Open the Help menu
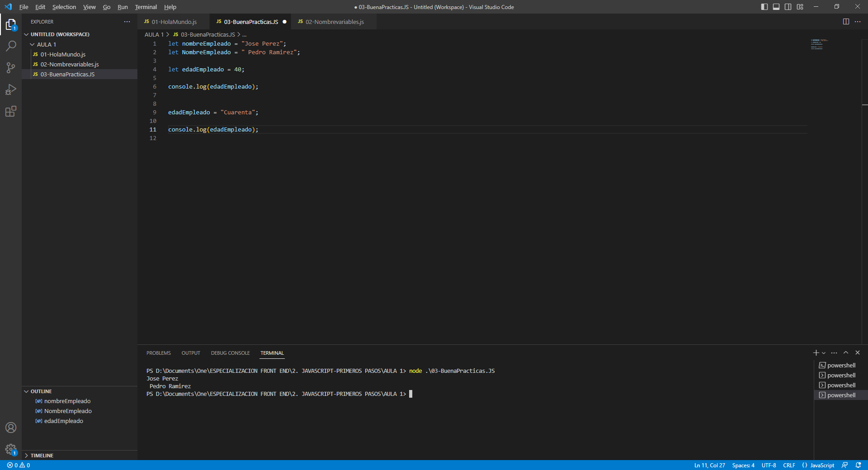 [170, 7]
